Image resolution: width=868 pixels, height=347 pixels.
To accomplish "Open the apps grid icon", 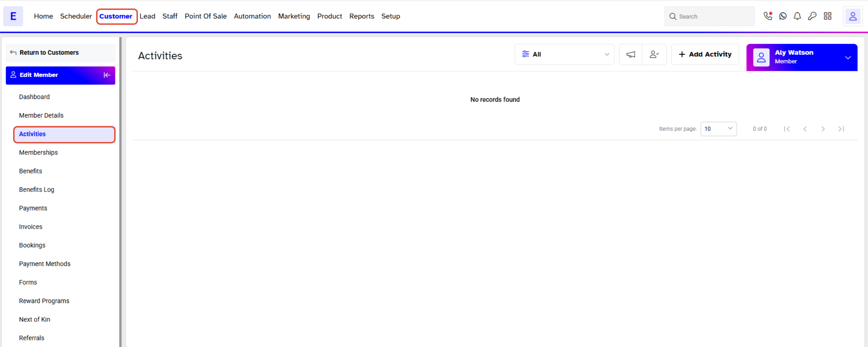I will (828, 16).
